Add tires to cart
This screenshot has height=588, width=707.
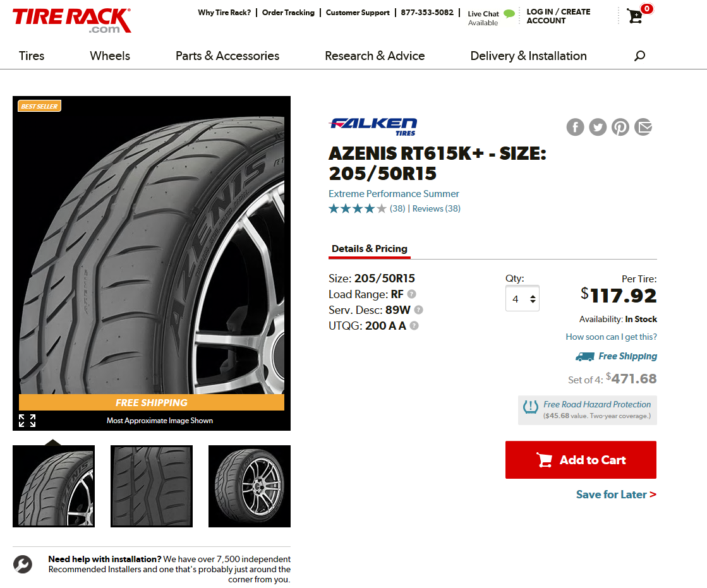point(581,460)
